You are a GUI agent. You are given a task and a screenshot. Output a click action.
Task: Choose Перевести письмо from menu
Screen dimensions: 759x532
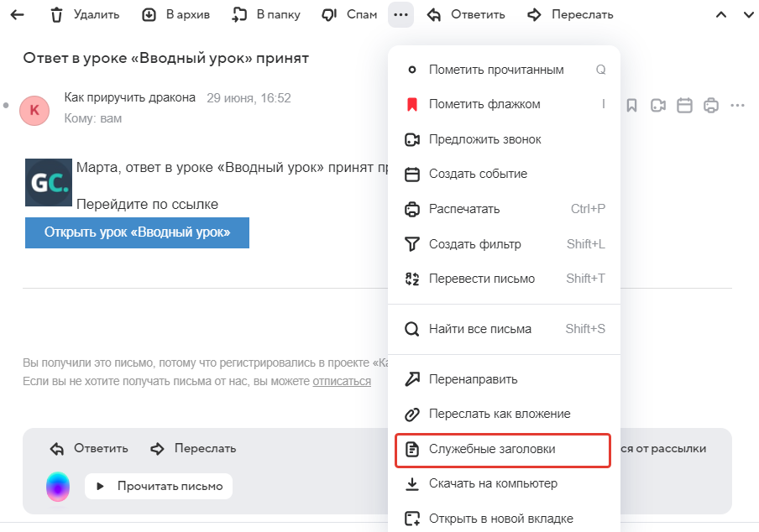pos(505,279)
